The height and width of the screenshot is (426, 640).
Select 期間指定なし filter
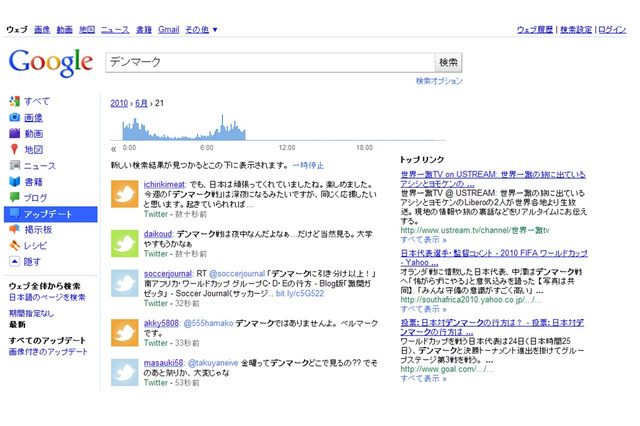31,313
